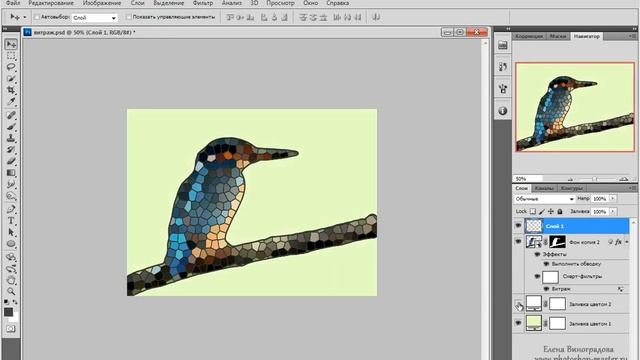Image resolution: width=640 pixels, height=360 pixels.
Task: Enable Показать управляющие элементы checkbox
Action: [x=129, y=17]
